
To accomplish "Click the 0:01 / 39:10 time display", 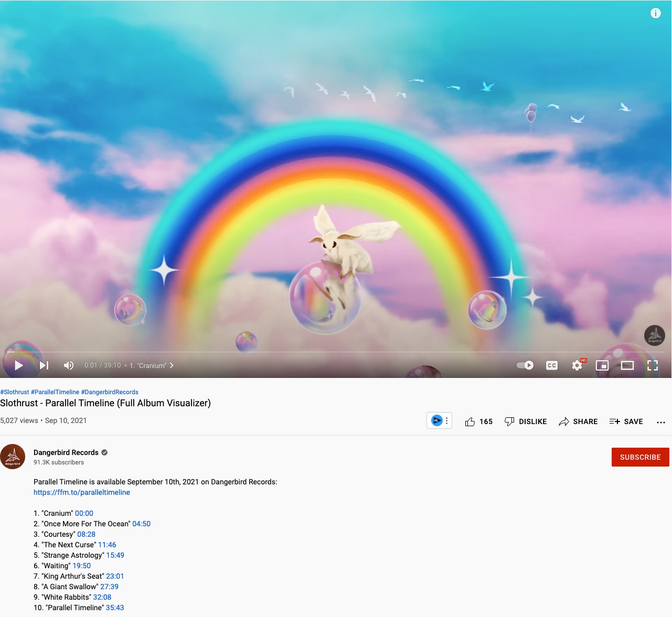I will (x=103, y=365).
